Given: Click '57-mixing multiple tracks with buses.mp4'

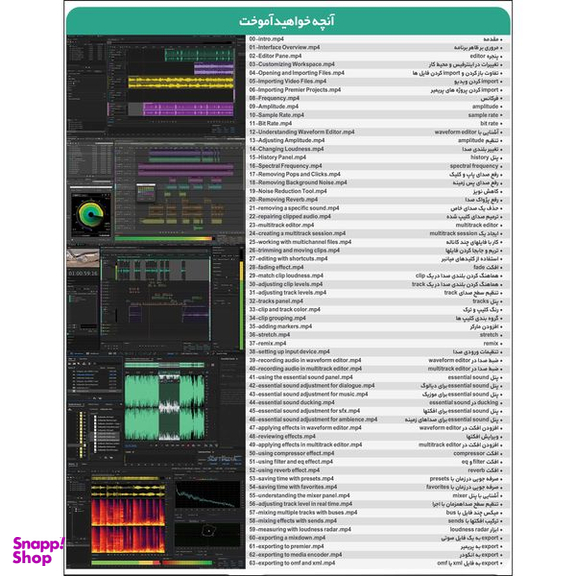Looking at the screenshot, I should coord(303,512).
